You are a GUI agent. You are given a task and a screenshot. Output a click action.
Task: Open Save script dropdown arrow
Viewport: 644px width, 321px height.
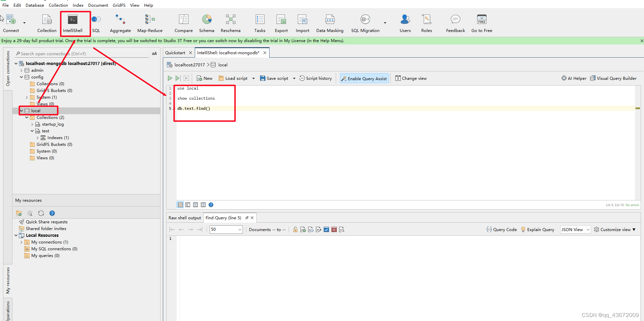(294, 78)
